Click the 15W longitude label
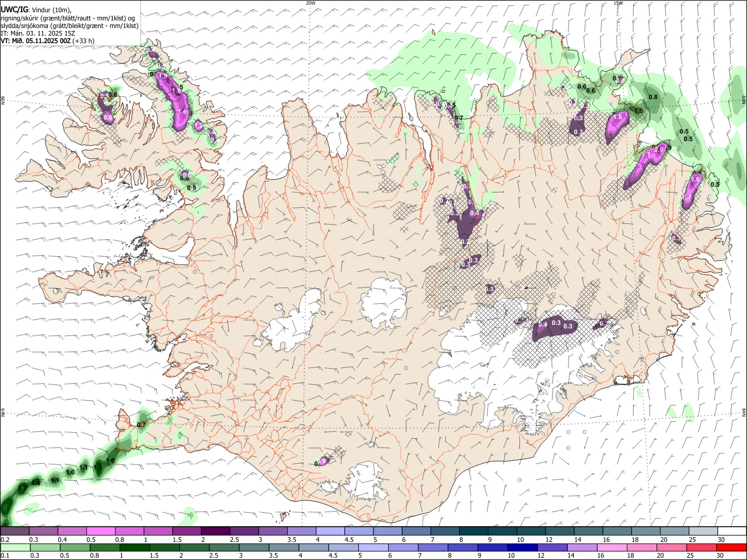 pyautogui.click(x=617, y=3)
